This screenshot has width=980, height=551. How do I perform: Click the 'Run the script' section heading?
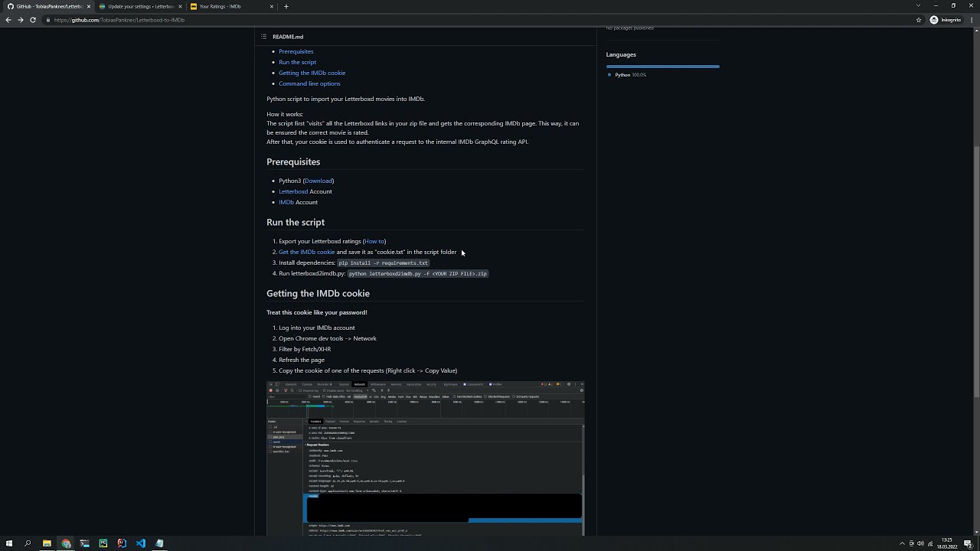[296, 222]
